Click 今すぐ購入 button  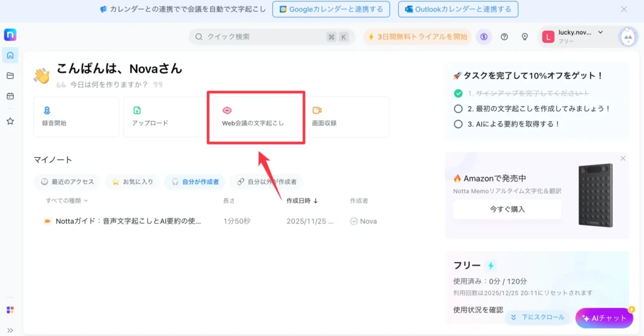point(508,209)
